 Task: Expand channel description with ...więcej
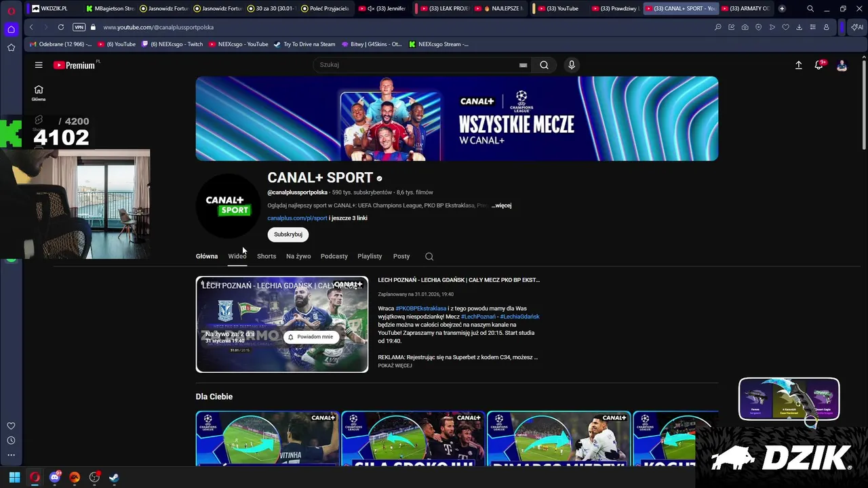tap(501, 205)
